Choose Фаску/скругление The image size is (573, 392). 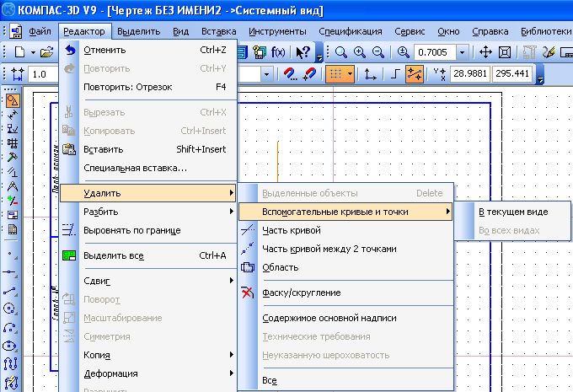coord(345,293)
